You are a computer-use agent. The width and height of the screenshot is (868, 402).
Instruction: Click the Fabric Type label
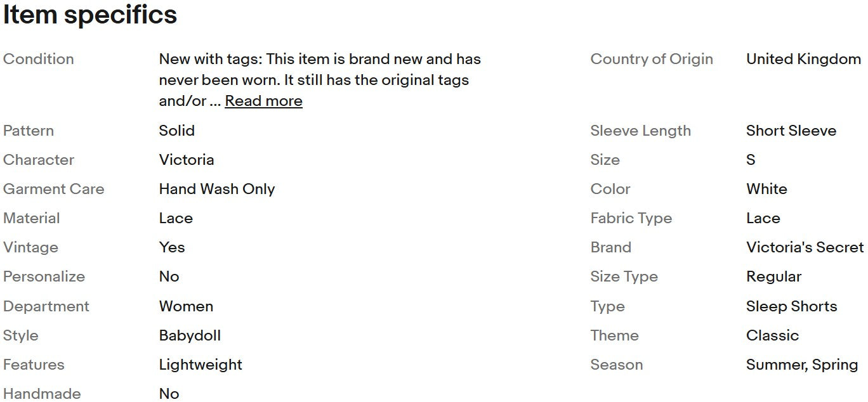pos(631,218)
